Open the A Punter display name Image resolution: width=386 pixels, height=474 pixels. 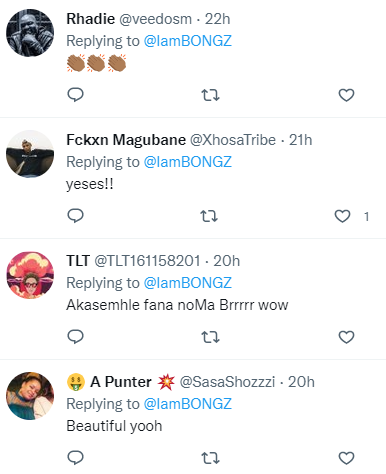tap(121, 382)
